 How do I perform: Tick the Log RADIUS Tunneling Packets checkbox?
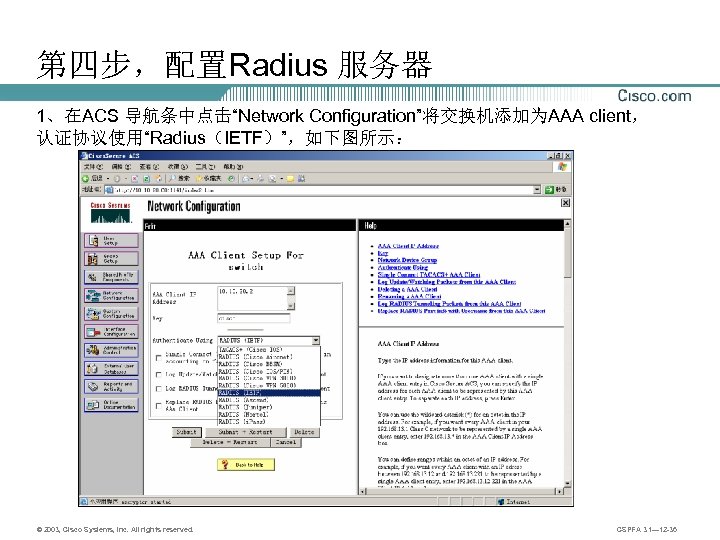158,389
